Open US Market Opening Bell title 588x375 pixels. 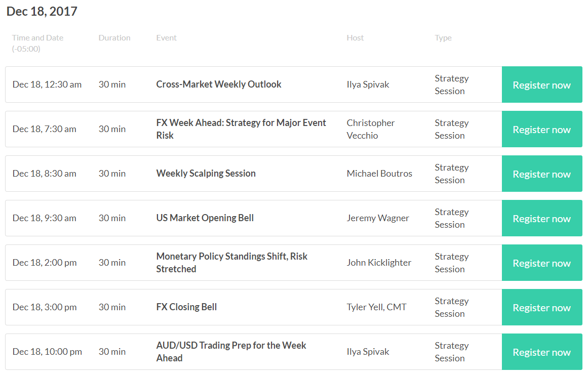[205, 218]
